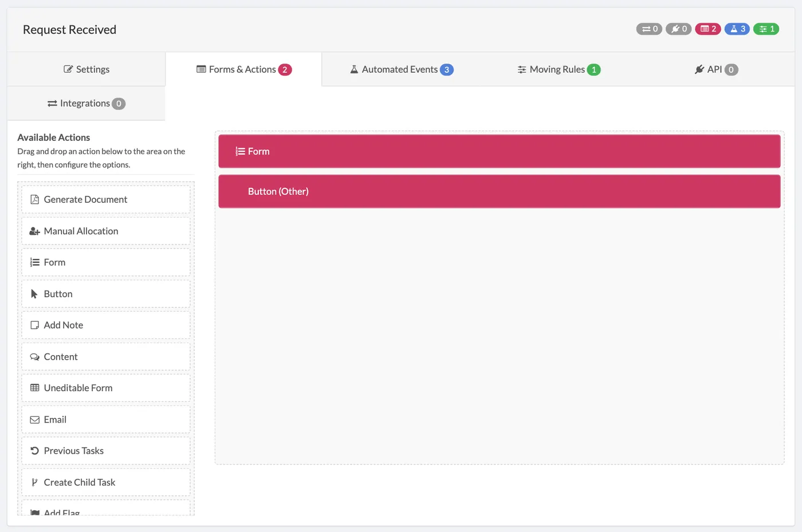
Task: Select the Add Note action
Action: coord(106,325)
